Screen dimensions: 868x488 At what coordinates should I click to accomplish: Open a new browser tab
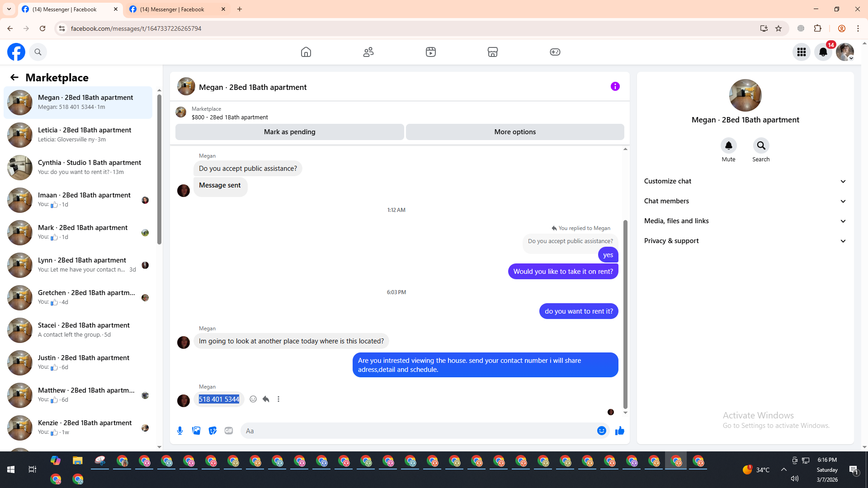pos(240,9)
